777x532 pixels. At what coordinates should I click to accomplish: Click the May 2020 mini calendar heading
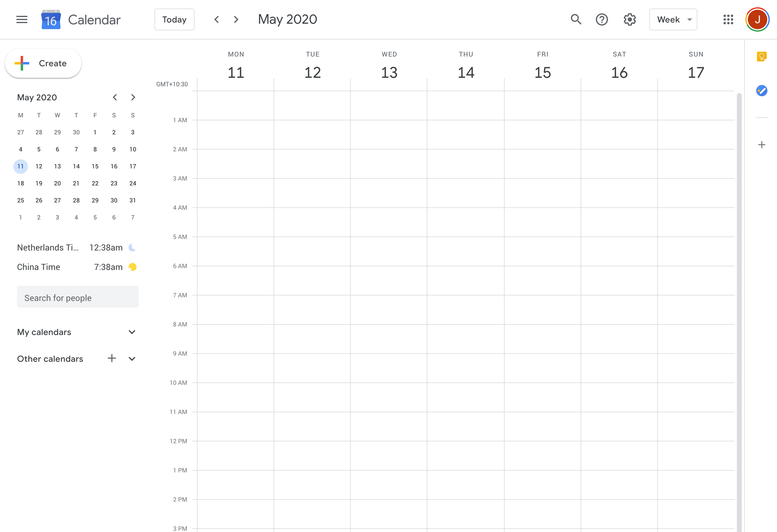pos(37,97)
